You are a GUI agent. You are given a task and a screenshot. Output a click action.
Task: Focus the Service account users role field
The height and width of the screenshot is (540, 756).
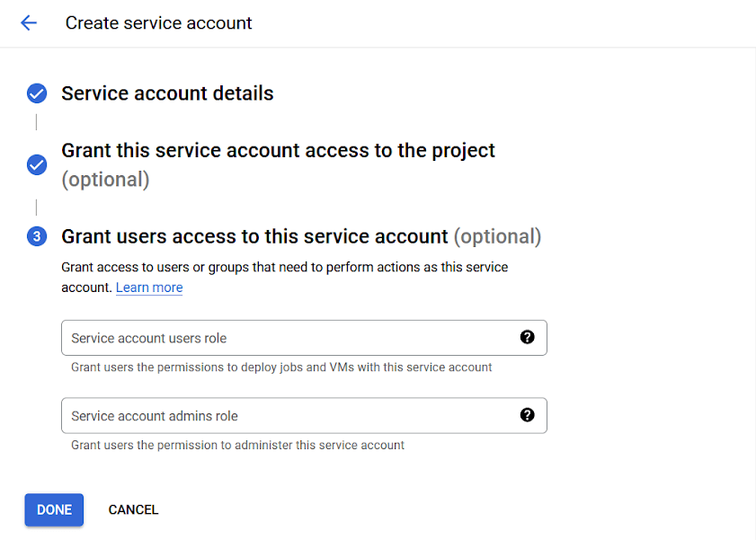click(x=288, y=338)
